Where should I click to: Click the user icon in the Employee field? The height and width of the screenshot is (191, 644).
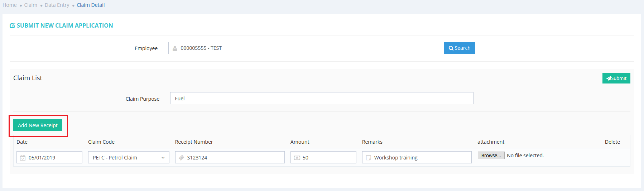point(175,48)
